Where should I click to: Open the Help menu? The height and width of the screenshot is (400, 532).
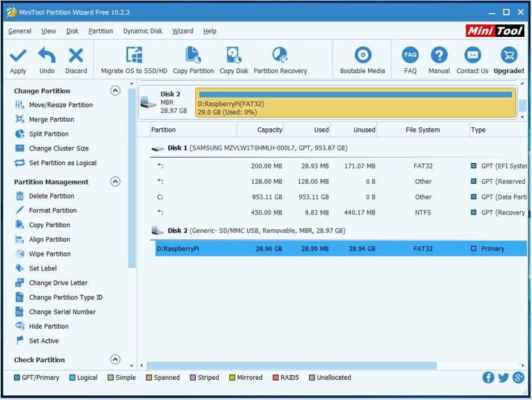(x=210, y=31)
